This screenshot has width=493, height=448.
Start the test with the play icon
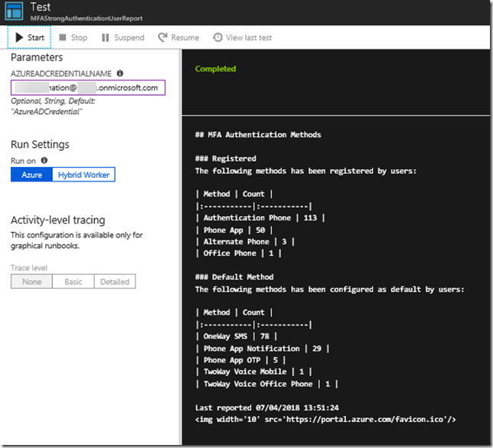(x=19, y=38)
